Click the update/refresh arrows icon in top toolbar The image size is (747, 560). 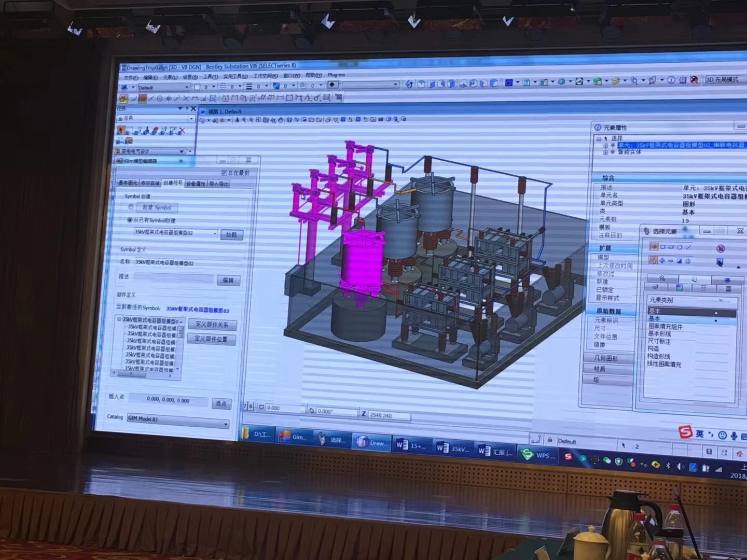click(409, 84)
